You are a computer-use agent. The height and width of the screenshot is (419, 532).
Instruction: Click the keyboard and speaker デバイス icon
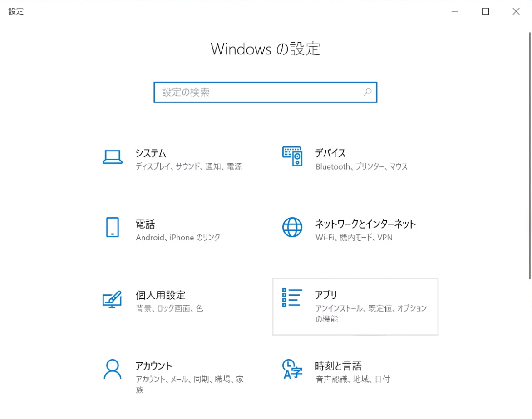(x=292, y=156)
